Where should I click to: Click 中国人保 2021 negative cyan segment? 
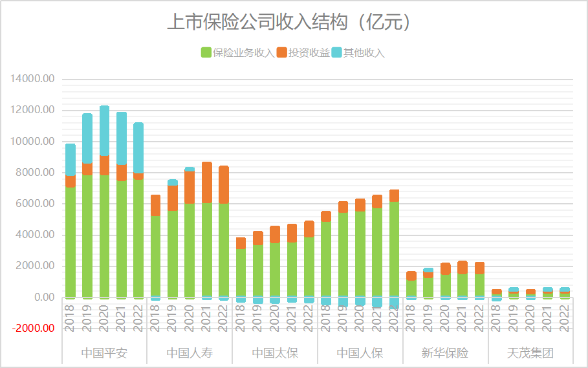click(x=377, y=303)
